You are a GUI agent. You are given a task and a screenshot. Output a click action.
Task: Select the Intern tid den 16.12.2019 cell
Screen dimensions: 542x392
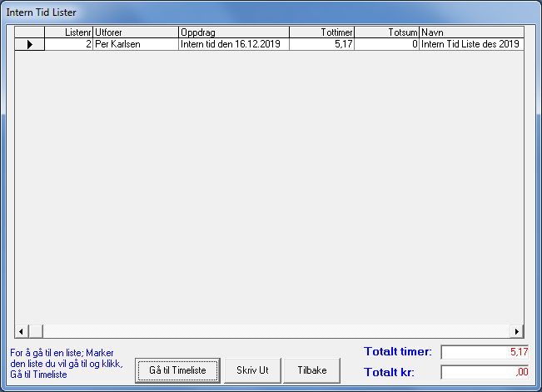[233, 44]
